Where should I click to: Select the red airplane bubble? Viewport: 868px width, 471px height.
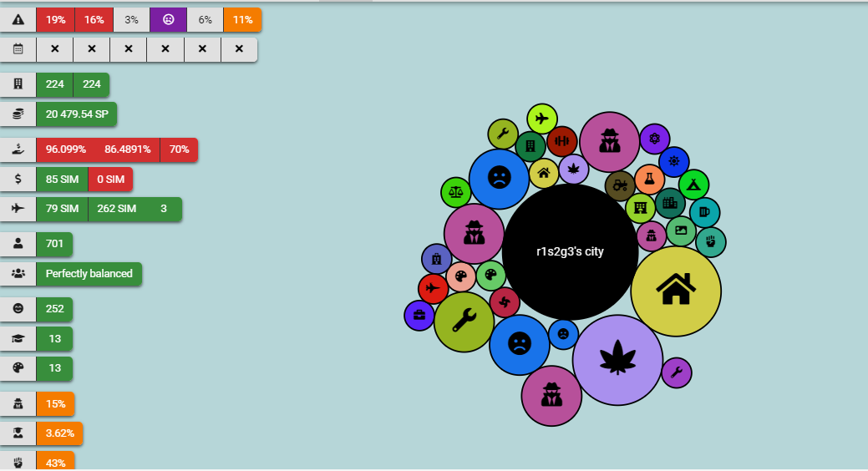pyautogui.click(x=433, y=288)
